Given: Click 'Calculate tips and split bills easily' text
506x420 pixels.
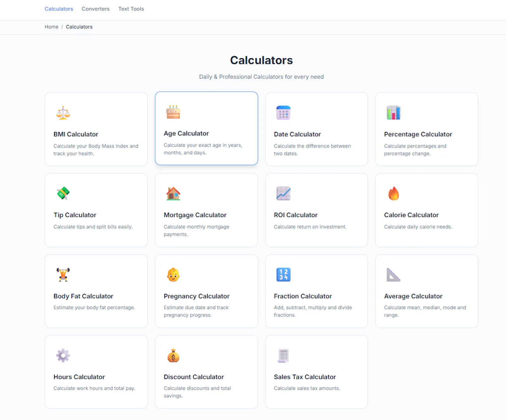Looking at the screenshot, I should (93, 227).
